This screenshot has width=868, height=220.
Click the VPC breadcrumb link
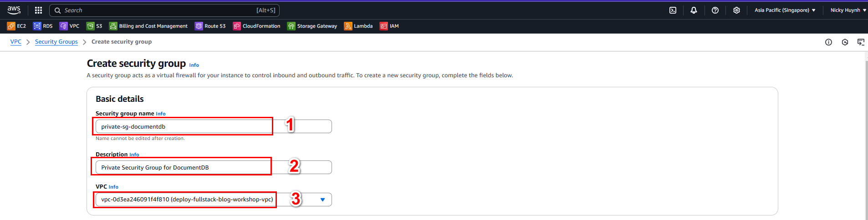pyautogui.click(x=16, y=42)
